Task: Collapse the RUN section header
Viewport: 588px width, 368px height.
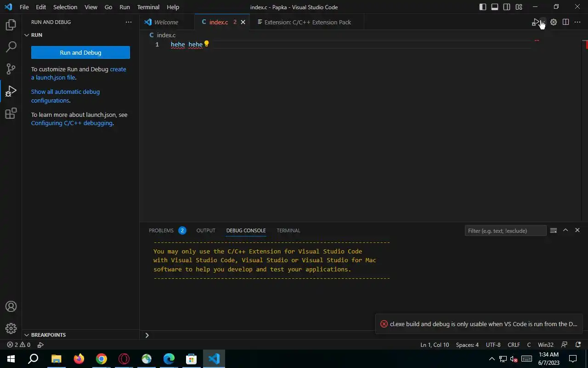Action: [x=80, y=35]
